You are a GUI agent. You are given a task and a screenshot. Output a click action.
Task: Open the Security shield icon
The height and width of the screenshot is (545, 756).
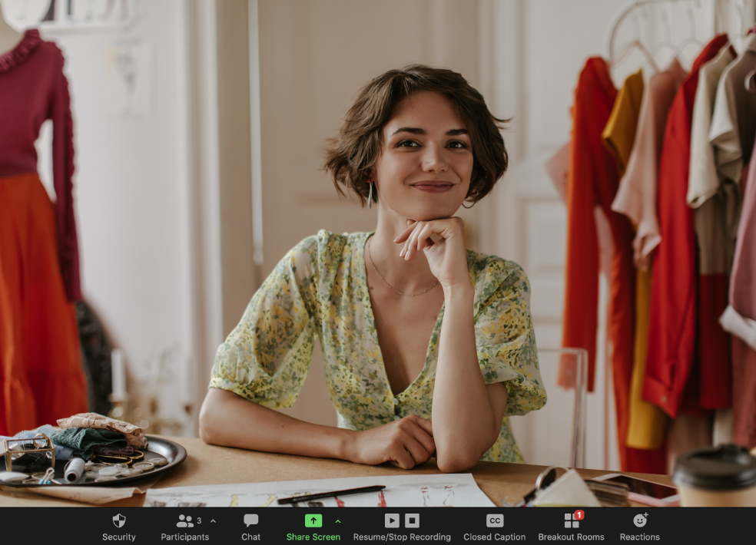click(x=119, y=520)
